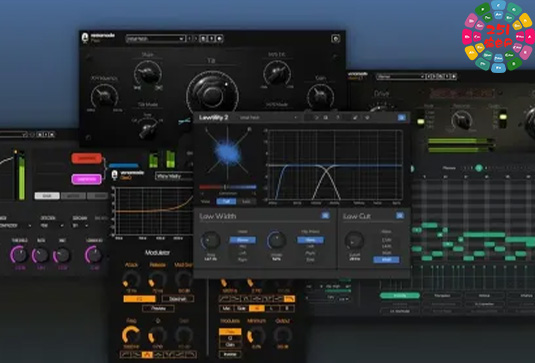Viewport: 535px width, 363px height.
Task: Select the highlighted None option under Flip Phase
Action: (310, 240)
